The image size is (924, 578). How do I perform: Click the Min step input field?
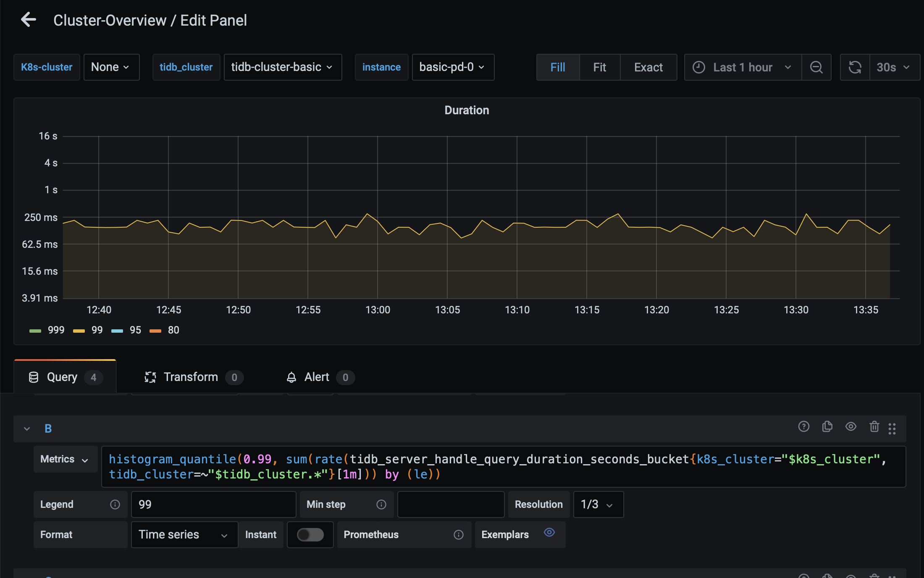[x=450, y=504]
